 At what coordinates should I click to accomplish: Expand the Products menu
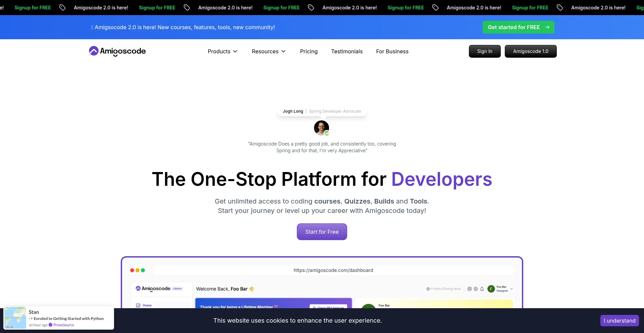tap(222, 51)
